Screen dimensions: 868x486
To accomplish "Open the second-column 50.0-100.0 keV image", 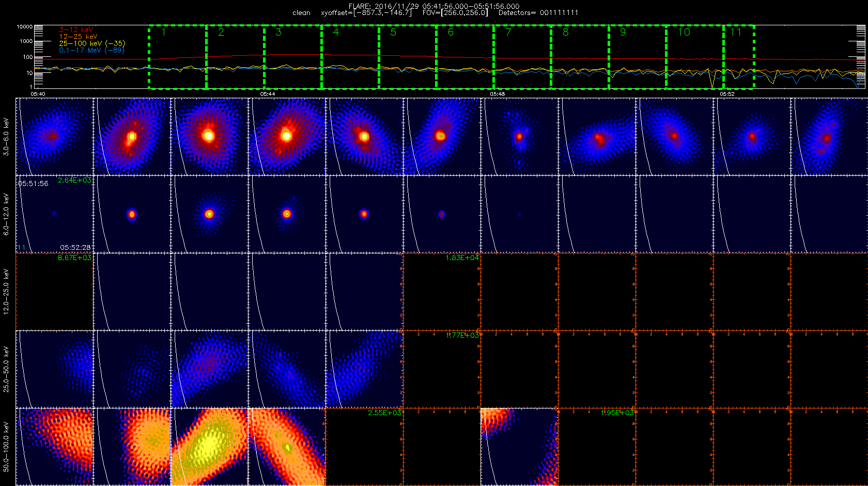I will (x=132, y=447).
